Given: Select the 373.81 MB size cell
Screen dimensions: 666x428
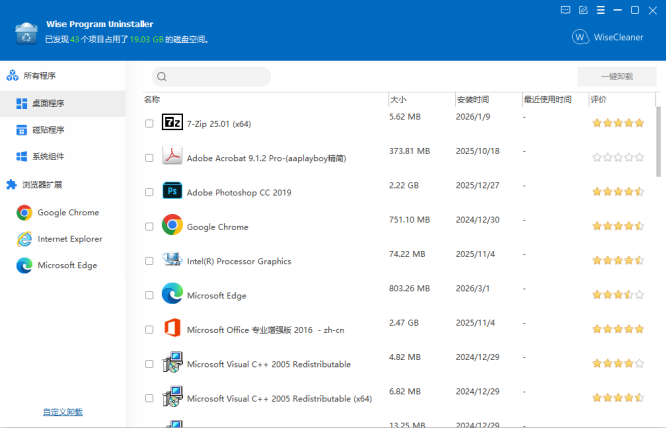Looking at the screenshot, I should tap(409, 151).
